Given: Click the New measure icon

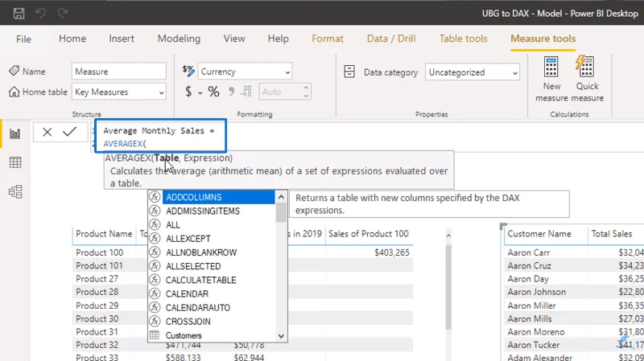Looking at the screenshot, I should (551, 80).
